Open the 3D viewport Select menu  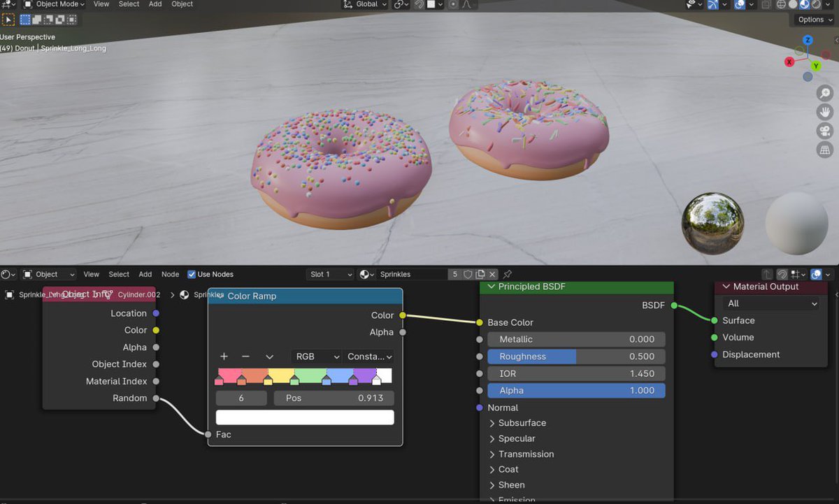[x=129, y=4]
